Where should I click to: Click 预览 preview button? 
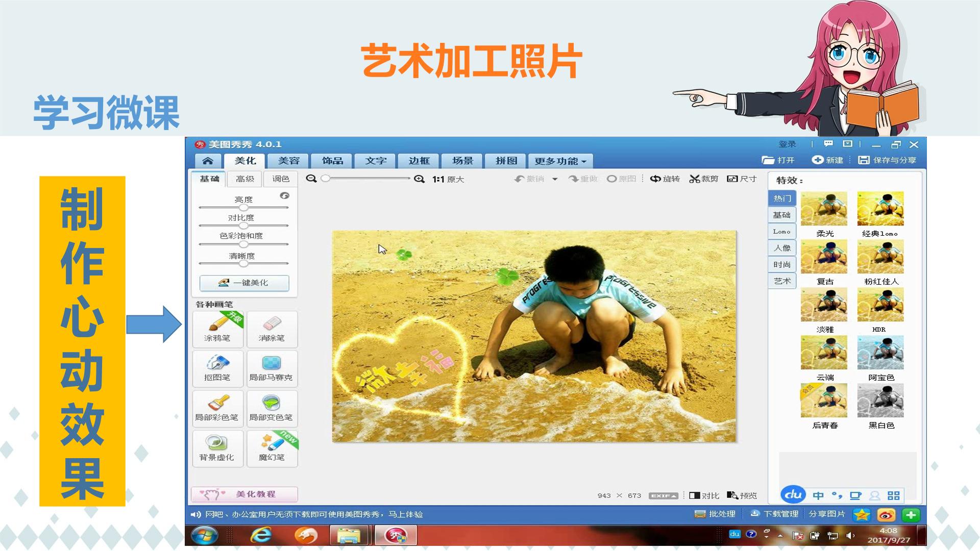click(742, 495)
